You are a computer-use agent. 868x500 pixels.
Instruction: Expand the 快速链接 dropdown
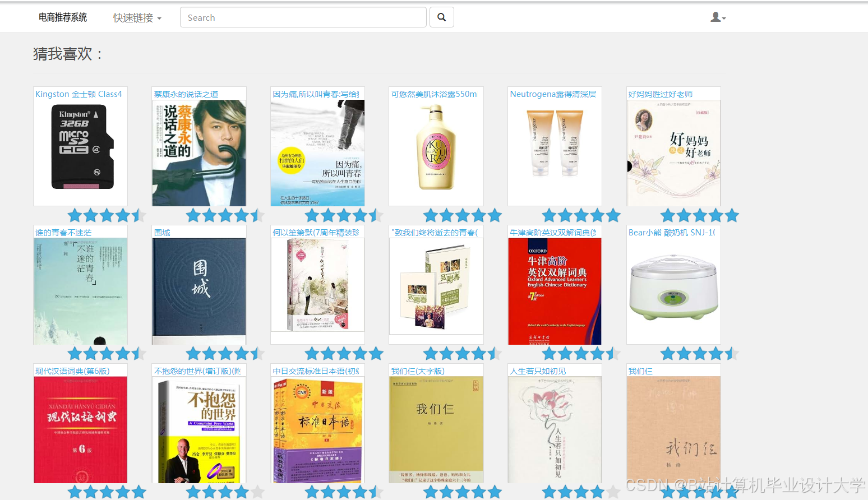tap(137, 18)
